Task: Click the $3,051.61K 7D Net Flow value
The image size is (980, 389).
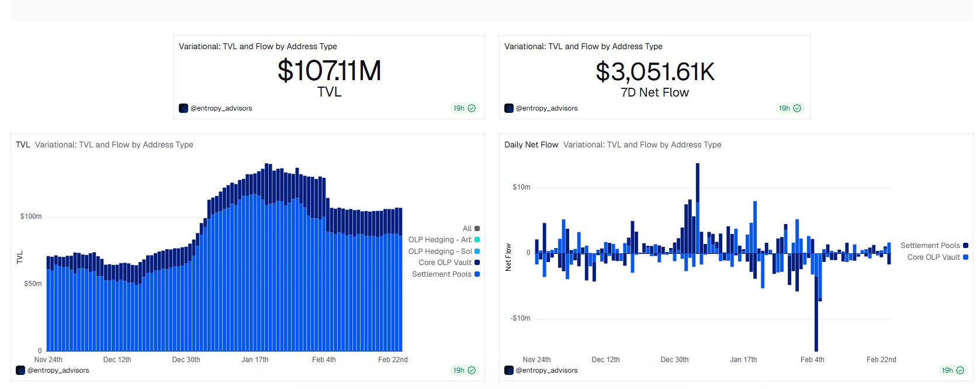Action: pos(655,72)
